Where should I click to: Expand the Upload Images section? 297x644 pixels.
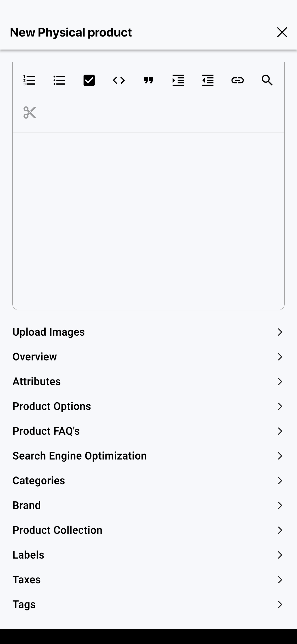point(148,332)
